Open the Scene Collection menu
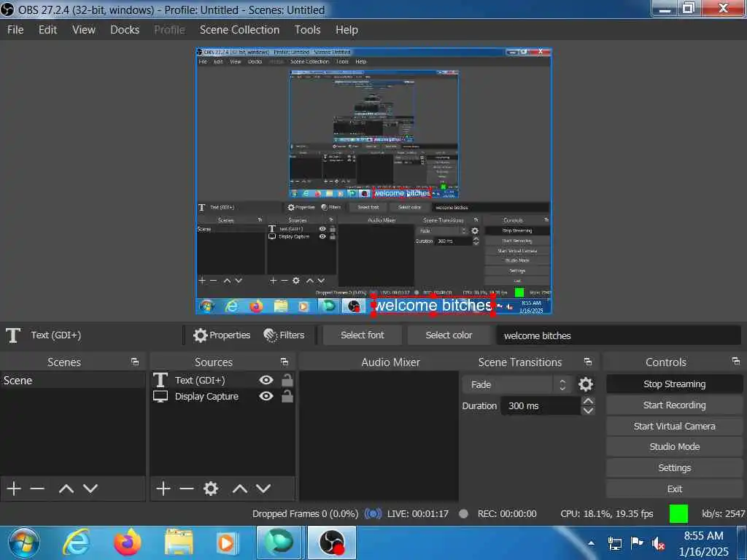Image resolution: width=747 pixels, height=560 pixels. pyautogui.click(x=239, y=29)
